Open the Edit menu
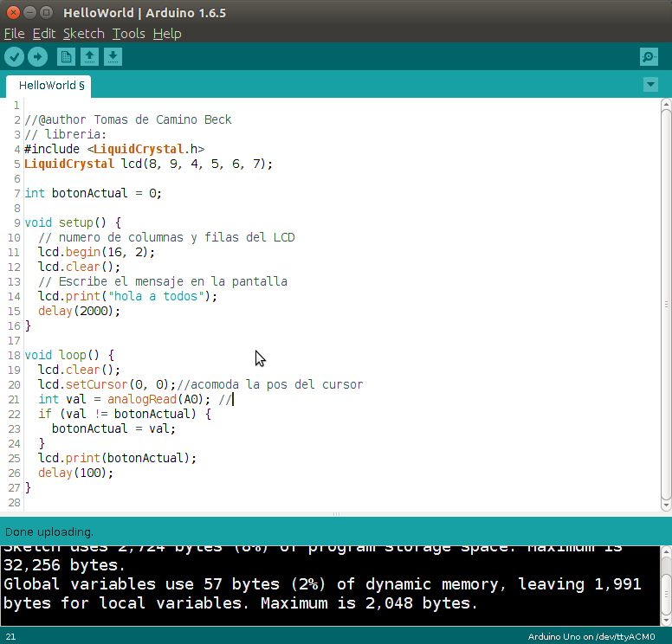The width and height of the screenshot is (672, 644). coord(44,34)
